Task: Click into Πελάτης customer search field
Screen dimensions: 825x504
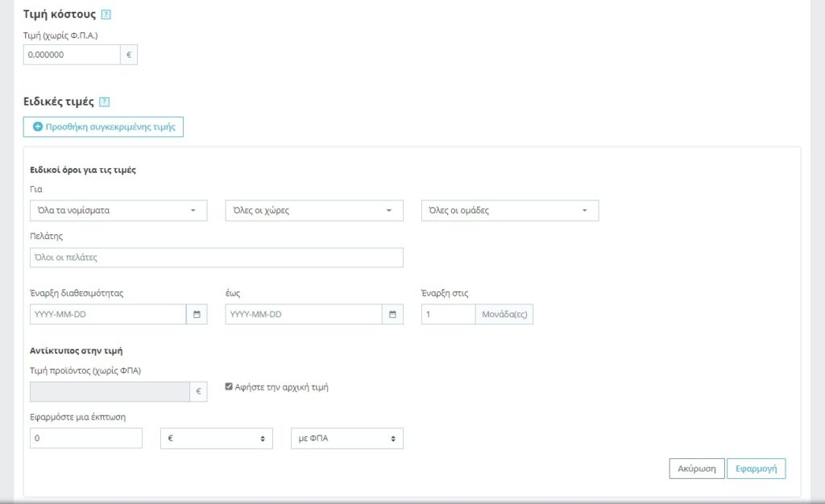Action: coord(216,258)
